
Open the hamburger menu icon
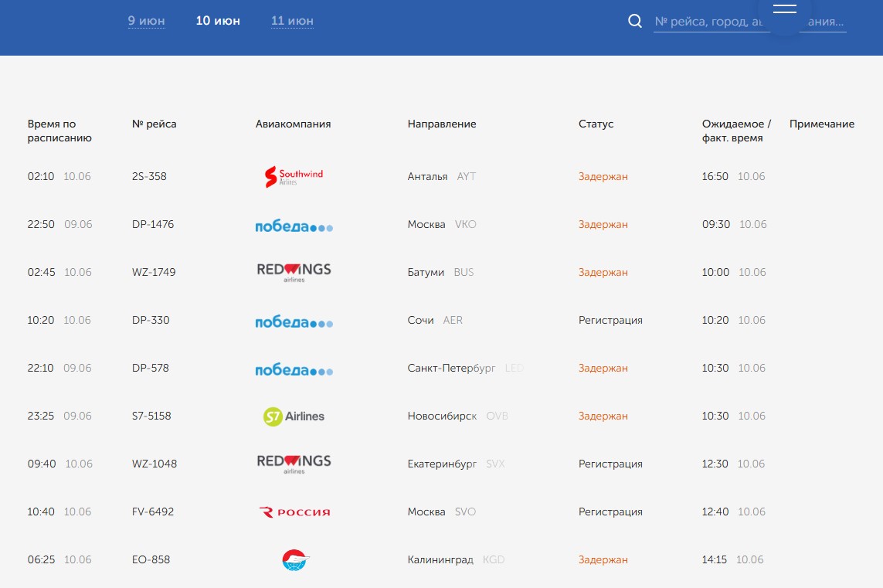point(784,9)
